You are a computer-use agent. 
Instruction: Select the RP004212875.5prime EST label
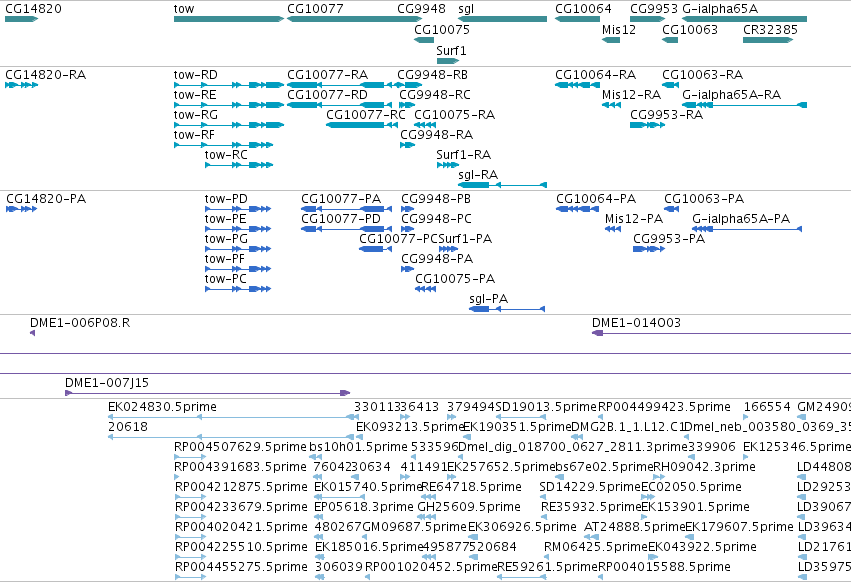tap(241, 487)
